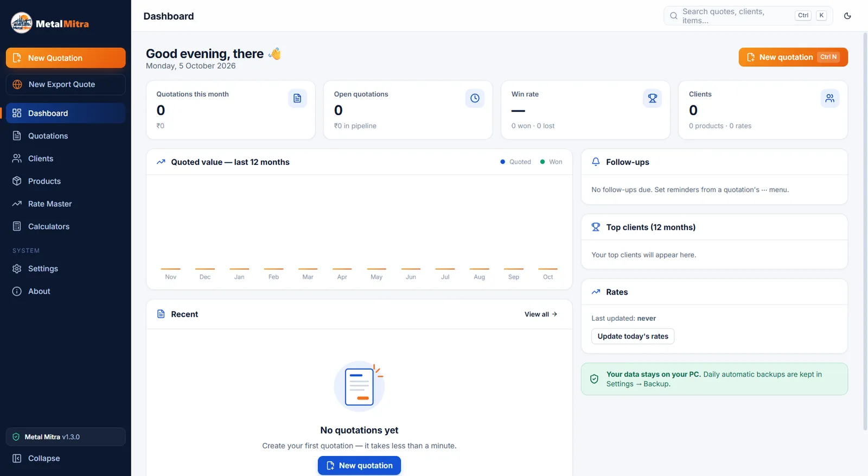Toggle the Won legend series

click(551, 162)
